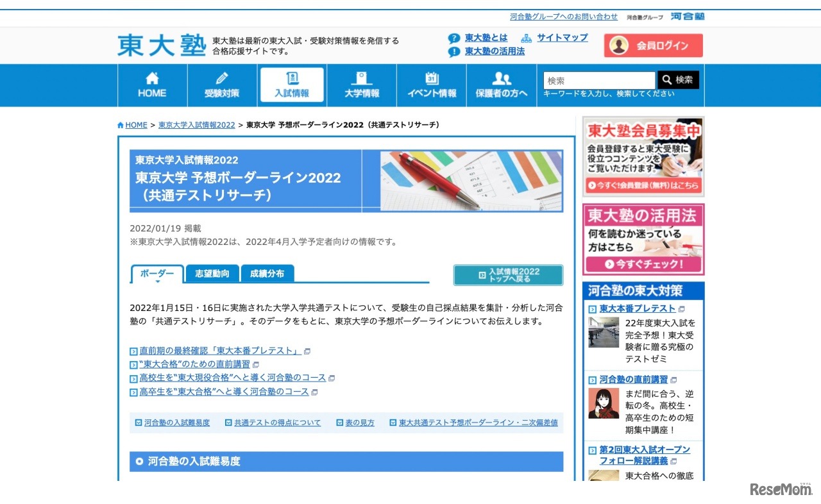Click the 東大塾の活用法 sidebar banner
Viewport: 821px width, 504px height.
coord(643,240)
